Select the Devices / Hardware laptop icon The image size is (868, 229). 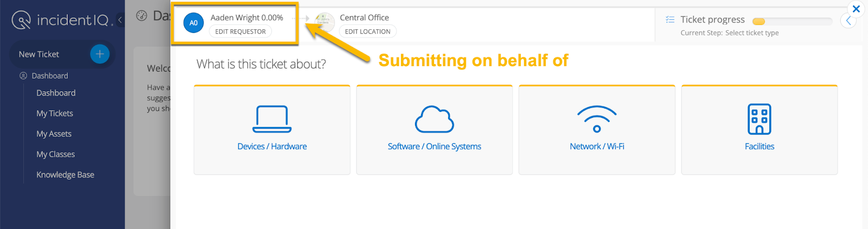pos(272,119)
